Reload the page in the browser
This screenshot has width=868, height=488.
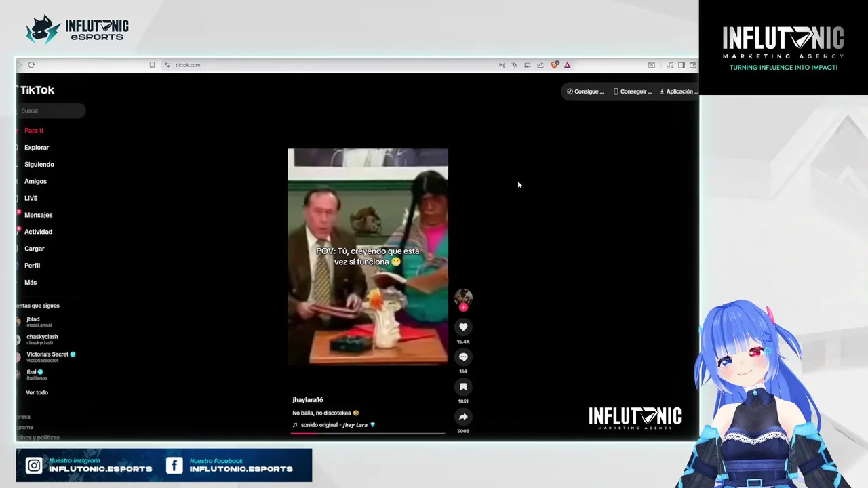point(31,65)
